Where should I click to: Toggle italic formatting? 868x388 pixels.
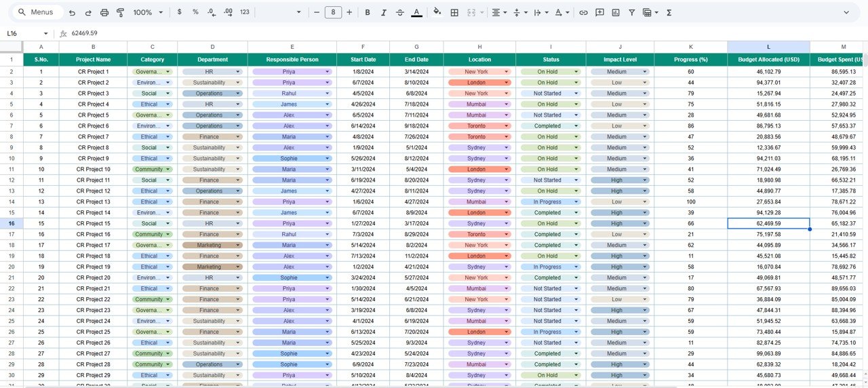pos(384,12)
